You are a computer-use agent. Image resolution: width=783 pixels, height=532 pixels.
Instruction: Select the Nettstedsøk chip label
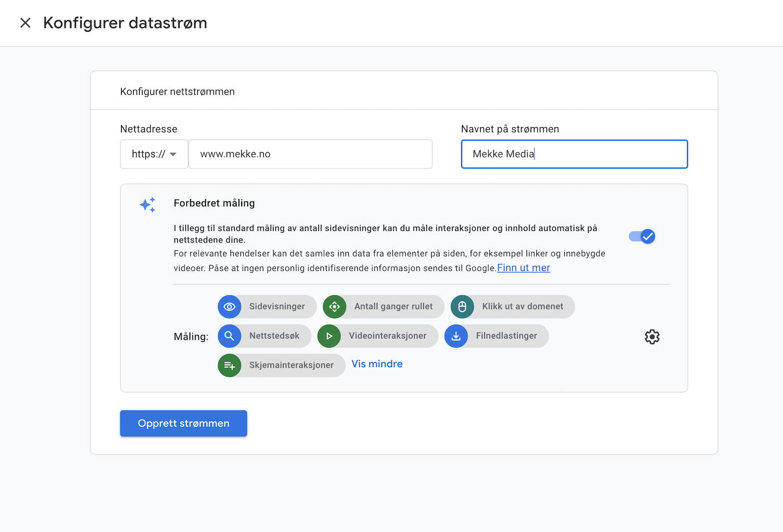[x=275, y=336]
